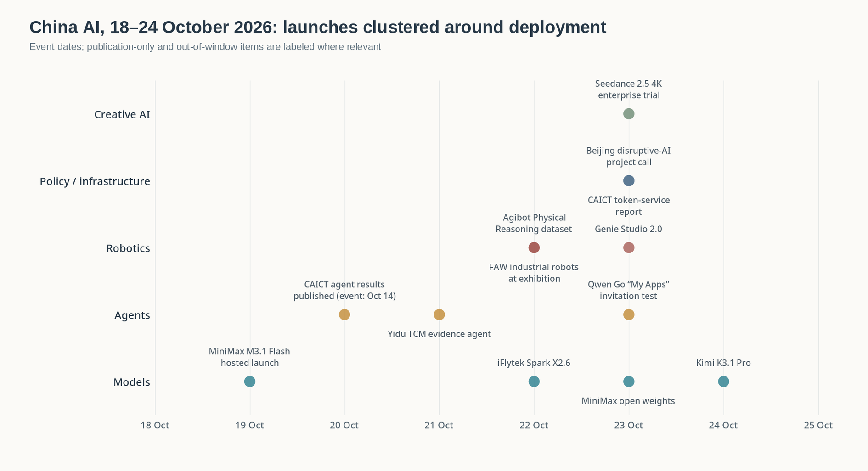Click the "Kimi K3.1 Pro" label
The width and height of the screenshot is (868, 471).
click(x=723, y=363)
